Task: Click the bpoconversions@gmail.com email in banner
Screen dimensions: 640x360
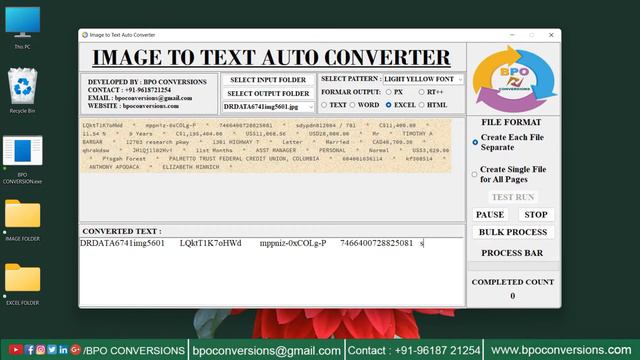Action: [x=266, y=351]
